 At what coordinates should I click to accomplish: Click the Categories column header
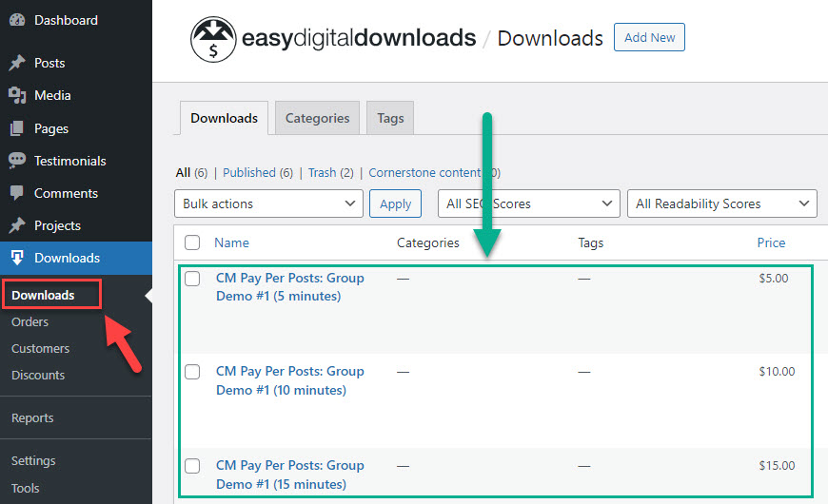point(427,242)
